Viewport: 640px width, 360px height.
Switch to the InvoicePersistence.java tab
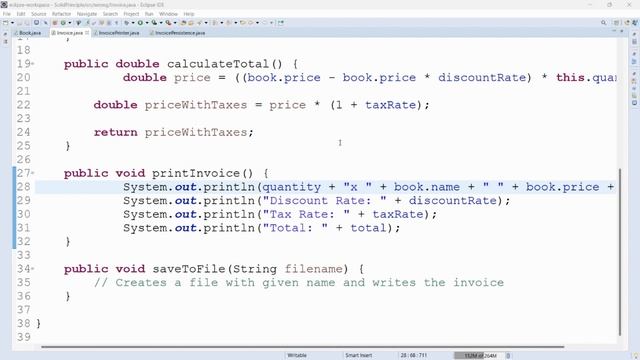click(x=178, y=33)
